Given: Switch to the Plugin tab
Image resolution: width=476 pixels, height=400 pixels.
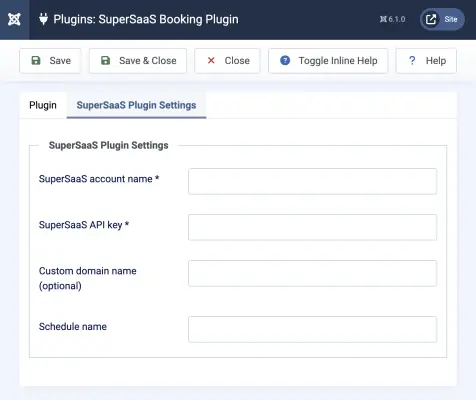Looking at the screenshot, I should pos(43,105).
